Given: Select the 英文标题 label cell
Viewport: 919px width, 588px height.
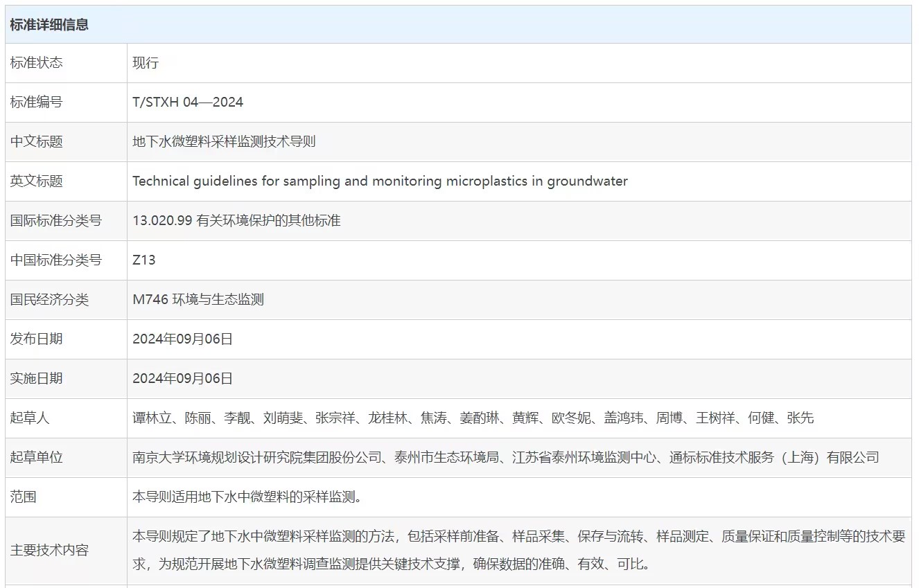Looking at the screenshot, I should click(66, 181).
